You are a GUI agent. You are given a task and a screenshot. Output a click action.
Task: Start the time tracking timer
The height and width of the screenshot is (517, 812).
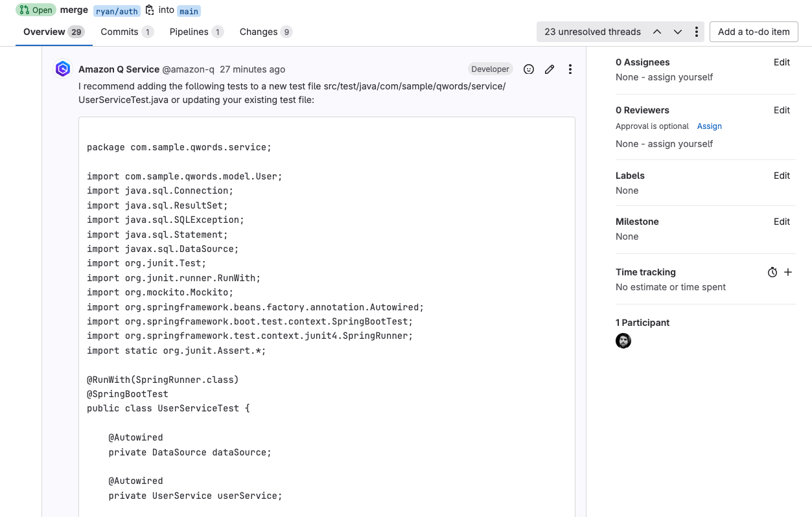pos(772,273)
